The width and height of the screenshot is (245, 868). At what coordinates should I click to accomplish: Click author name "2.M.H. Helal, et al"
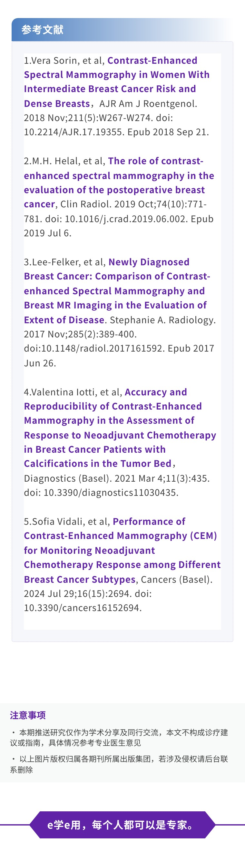point(64,161)
